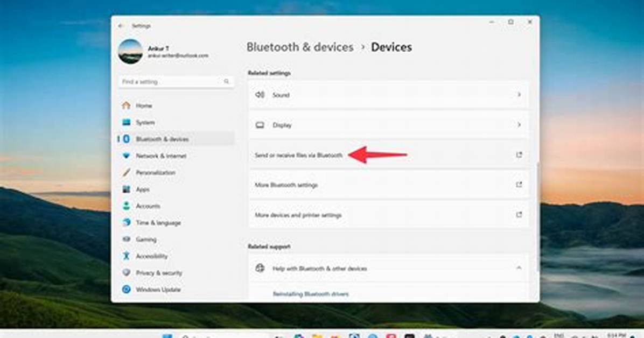Viewport: 644px width, 338px height.
Task: Open Send or receive files via Bluetooth
Action: 389,155
